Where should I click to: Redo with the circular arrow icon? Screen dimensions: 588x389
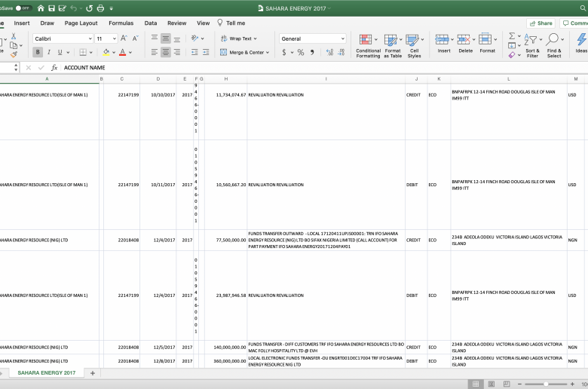tap(89, 8)
